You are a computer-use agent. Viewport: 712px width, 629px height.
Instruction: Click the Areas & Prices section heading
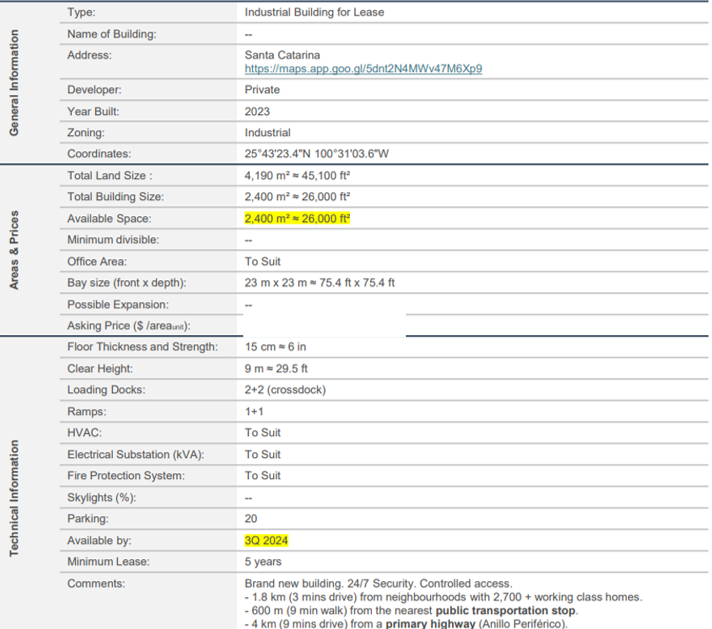tap(14, 250)
